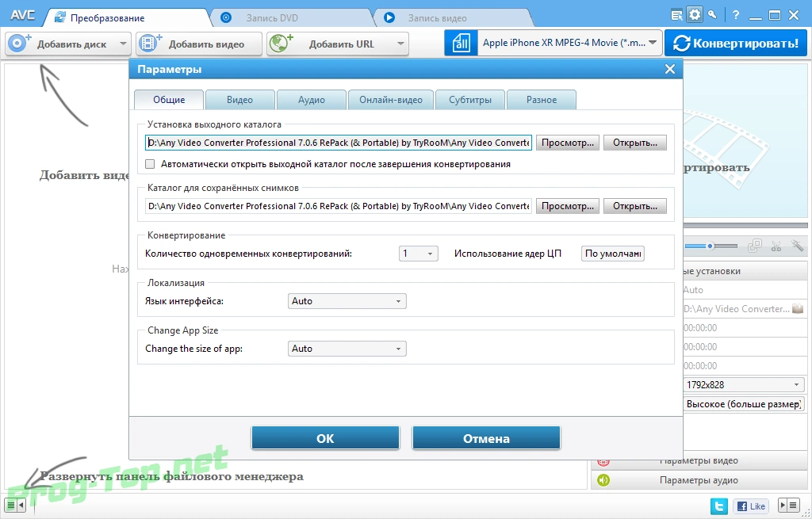Click the Facebook Like button
This screenshot has width=812, height=519.
point(750,506)
